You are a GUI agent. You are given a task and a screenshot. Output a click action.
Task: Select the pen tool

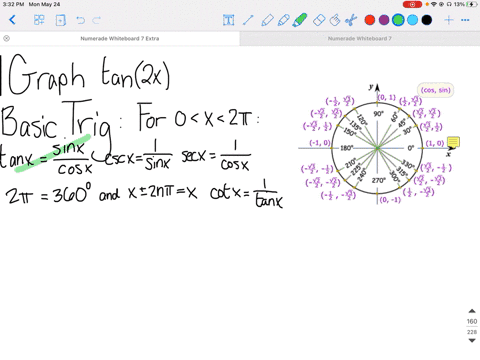tap(267, 20)
